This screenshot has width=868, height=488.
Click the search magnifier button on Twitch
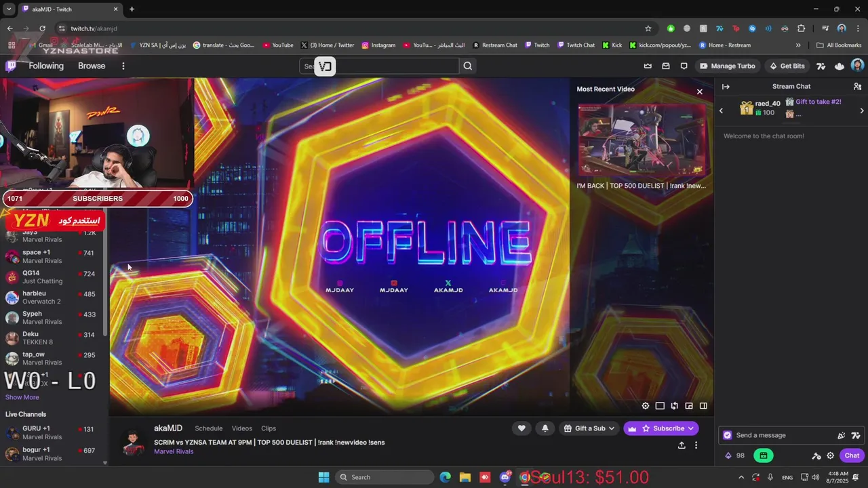click(467, 66)
